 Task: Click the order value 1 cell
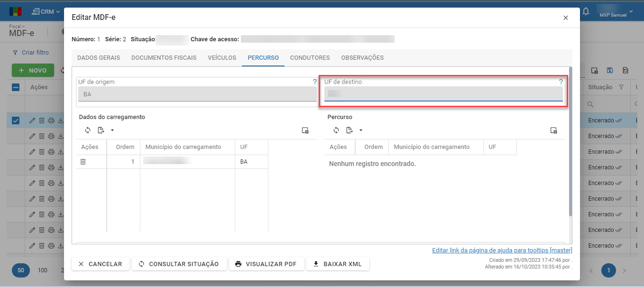(124, 162)
